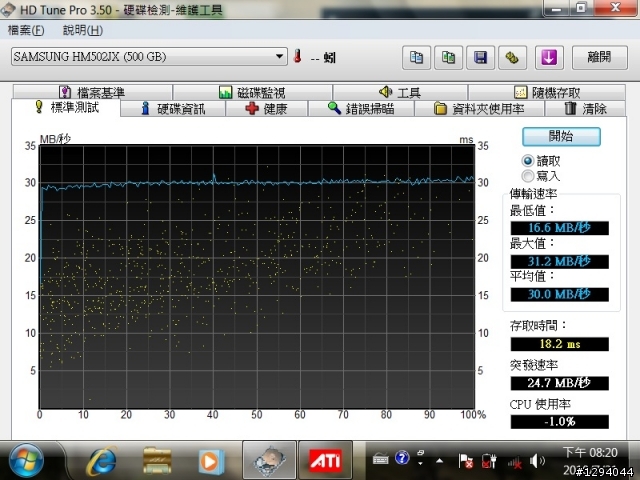Show hidden tray icons arrow
The width and height of the screenshot is (640, 480).
[x=440, y=461]
